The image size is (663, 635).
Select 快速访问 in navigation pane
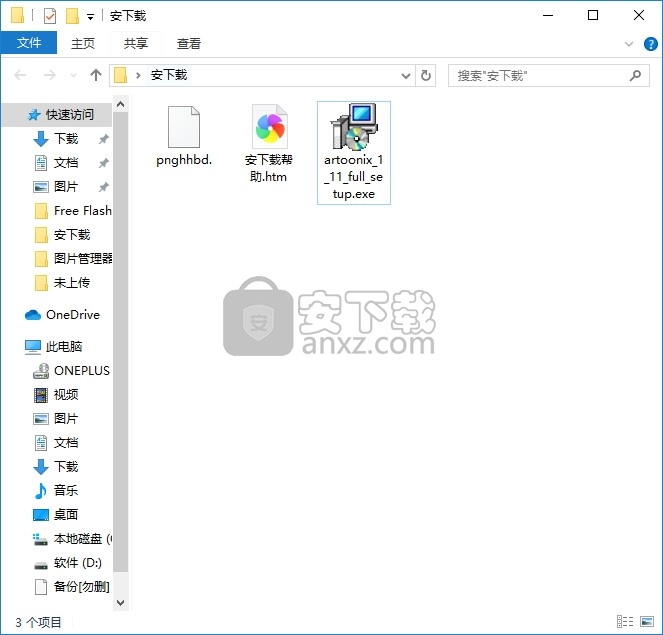(x=57, y=115)
